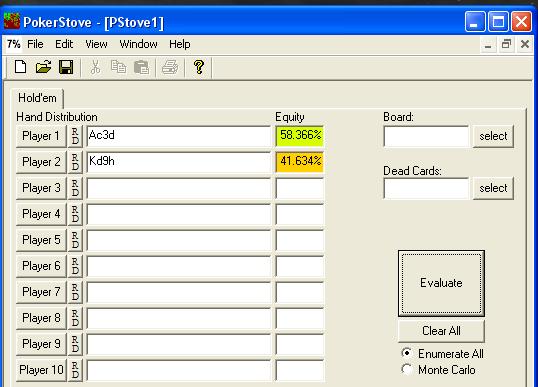Click select button next to Dead Cards
Viewport: 538px width, 387px height.
tap(493, 188)
